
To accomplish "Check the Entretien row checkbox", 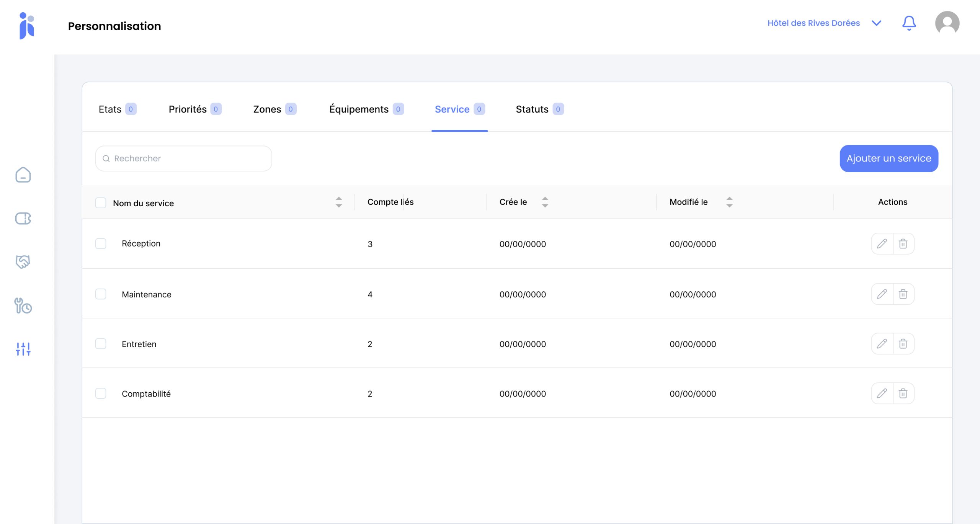I will tap(101, 344).
